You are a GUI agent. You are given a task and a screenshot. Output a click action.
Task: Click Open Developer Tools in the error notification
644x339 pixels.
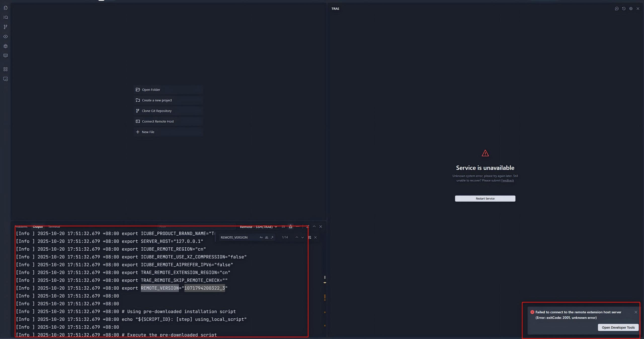coord(618,327)
